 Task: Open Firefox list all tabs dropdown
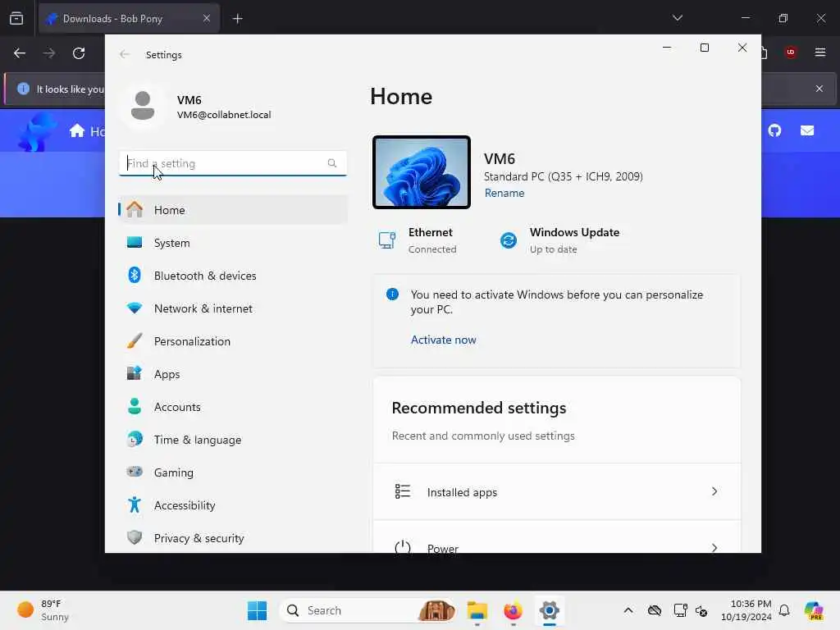pyautogui.click(x=678, y=18)
